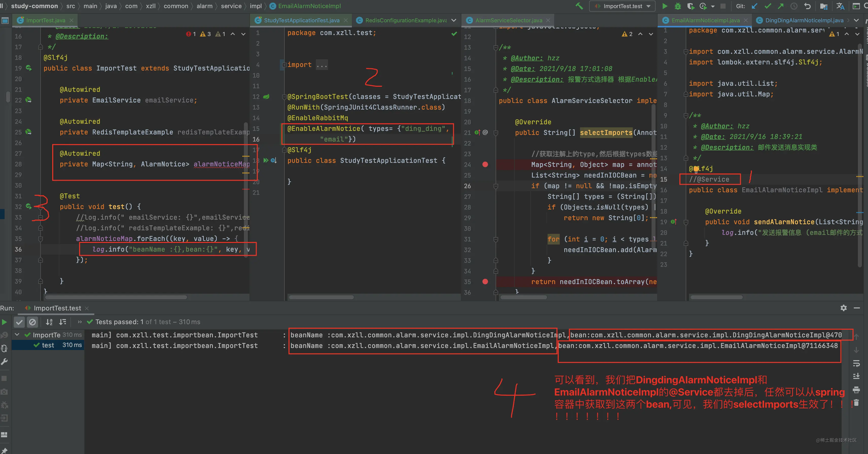Click the profiler run icon in toolbar
The image size is (868, 454).
tap(703, 6)
